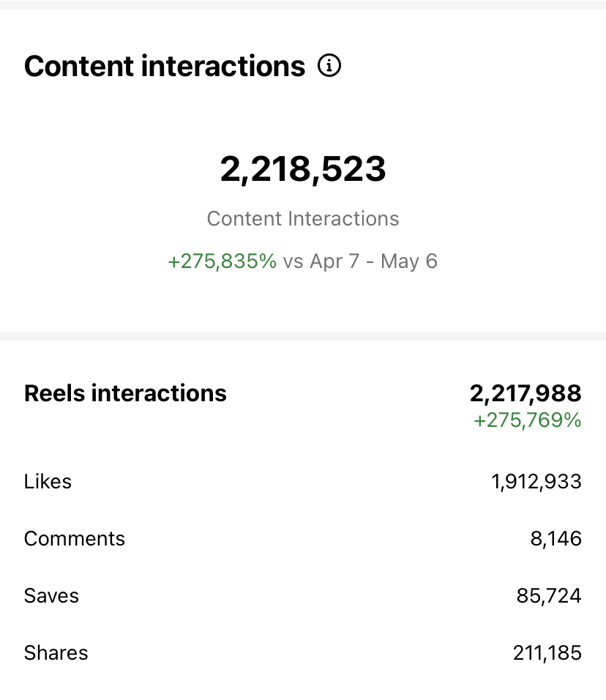Tap the 85,724 saves count

(549, 596)
